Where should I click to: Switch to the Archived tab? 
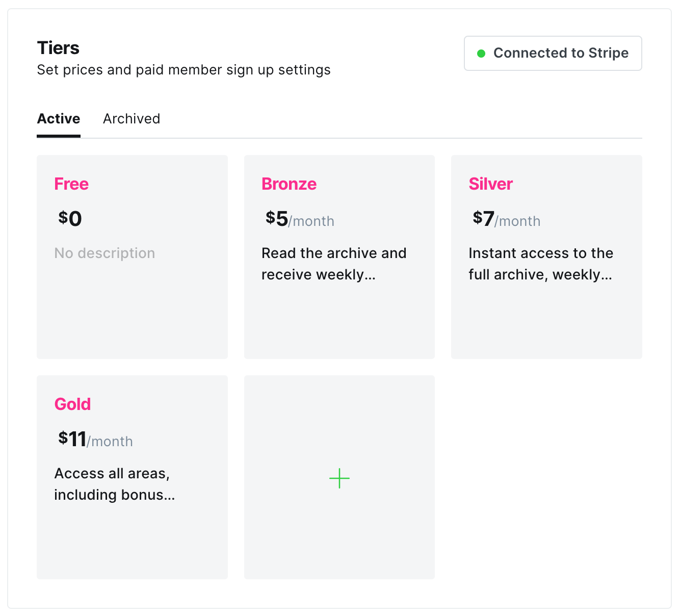click(x=132, y=119)
